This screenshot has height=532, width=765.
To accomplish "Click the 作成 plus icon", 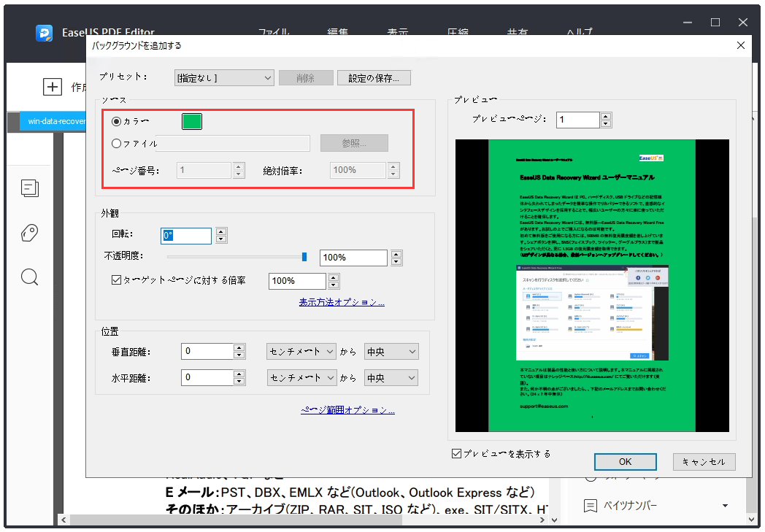I will pyautogui.click(x=53, y=87).
